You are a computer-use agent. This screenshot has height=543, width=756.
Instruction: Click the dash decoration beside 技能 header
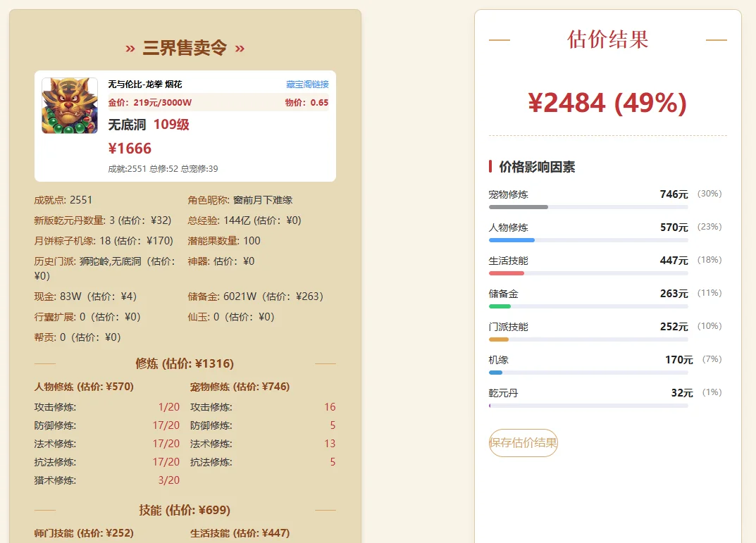tap(46, 510)
